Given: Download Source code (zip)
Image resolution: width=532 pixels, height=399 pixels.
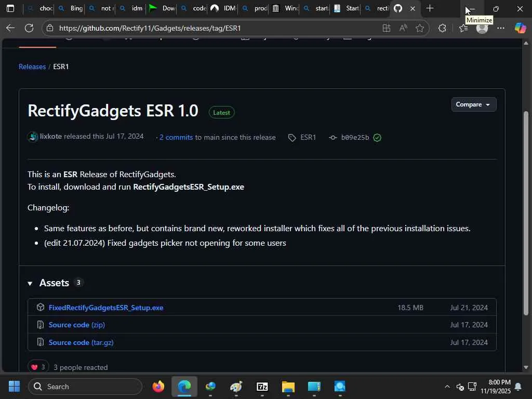Looking at the screenshot, I should point(77,325).
